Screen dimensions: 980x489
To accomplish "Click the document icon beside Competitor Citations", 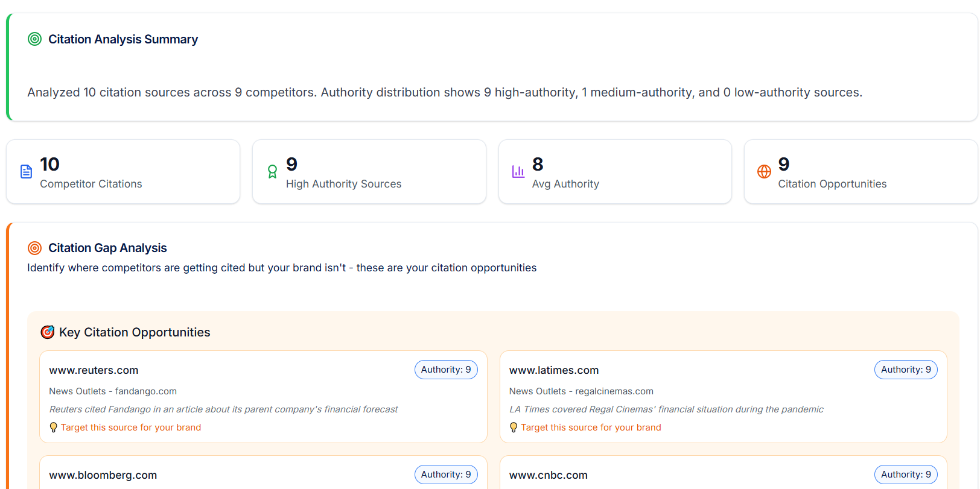I will (26, 172).
